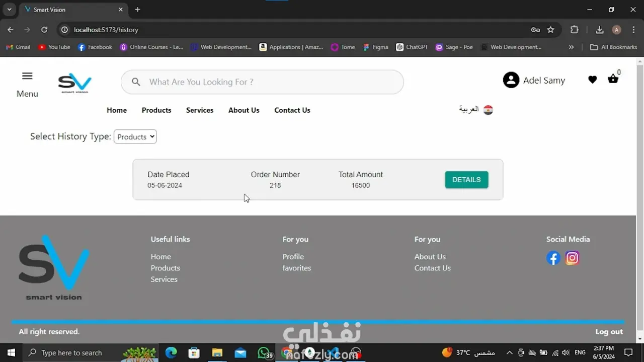
Task: Open the browser Extensions puzzle icon
Action: click(x=575, y=30)
